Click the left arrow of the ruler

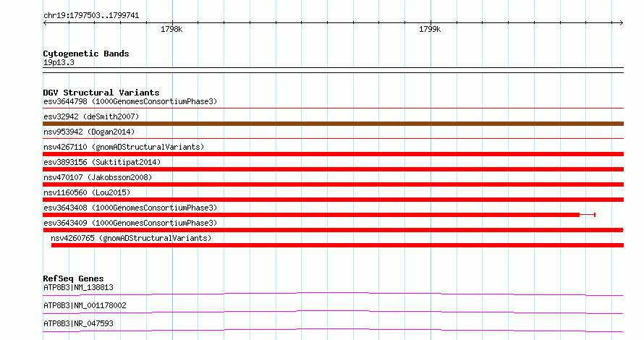click(x=45, y=23)
